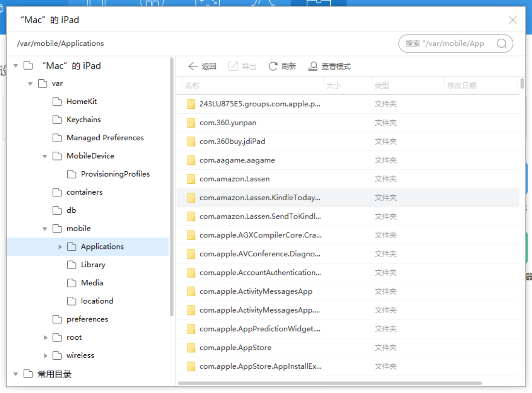The height and width of the screenshot is (393, 532).
Task: Sort by the 大小 column header
Action: (x=333, y=86)
